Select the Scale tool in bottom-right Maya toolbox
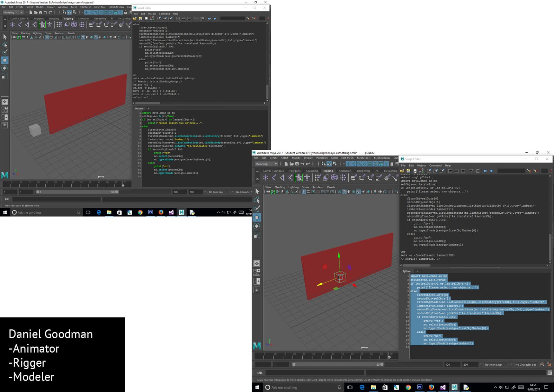 pos(257,235)
